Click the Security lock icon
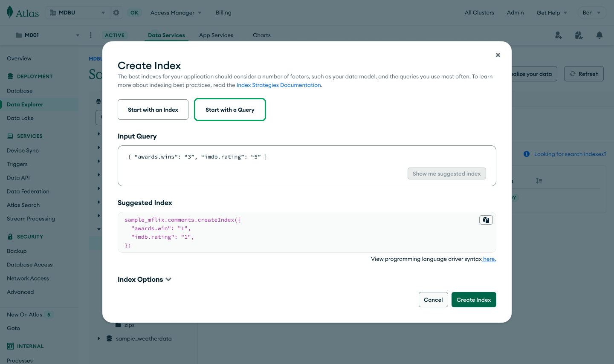This screenshot has width=614, height=364. click(10, 237)
